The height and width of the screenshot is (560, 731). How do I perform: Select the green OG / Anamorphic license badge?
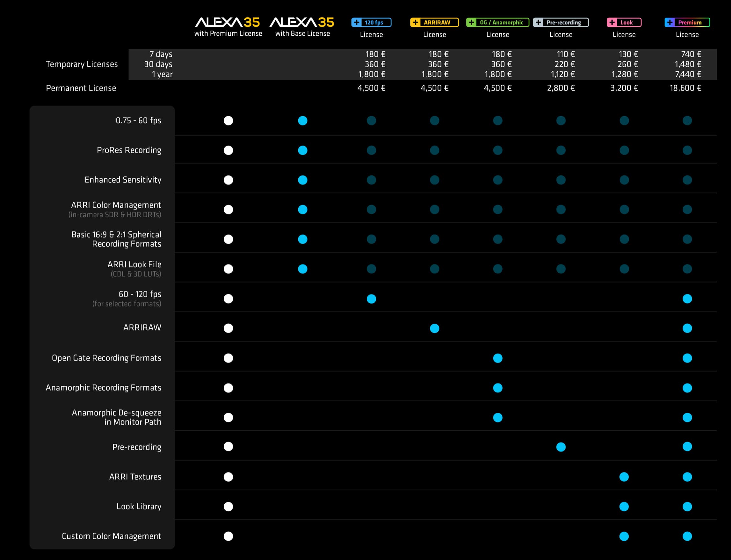click(x=497, y=22)
